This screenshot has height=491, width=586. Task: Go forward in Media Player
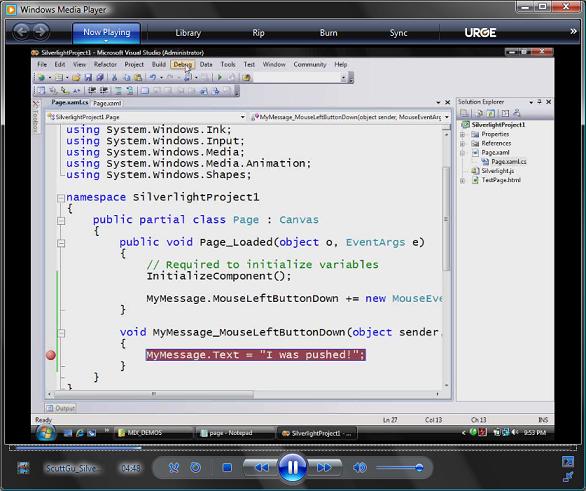tap(40, 32)
